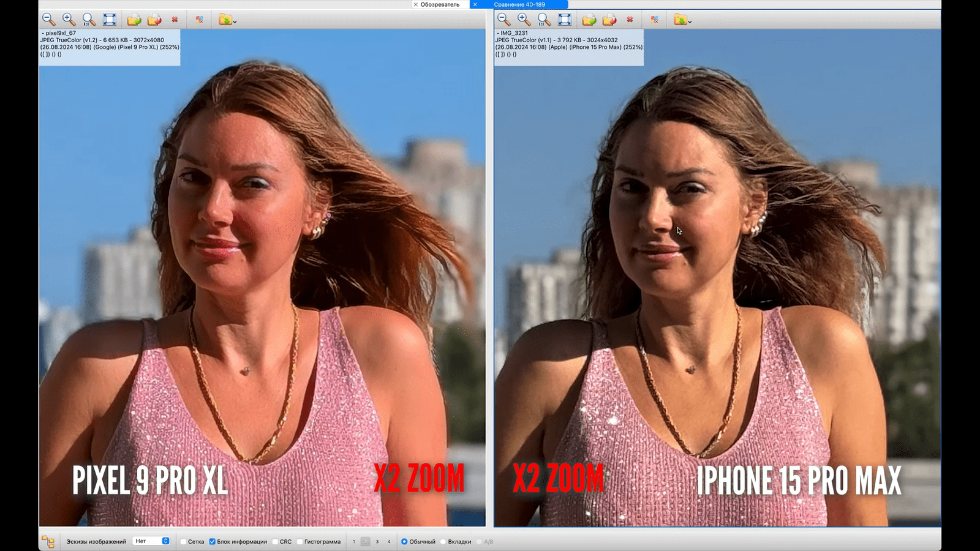The image size is (980, 551).
Task: Click the '(iPhone 15 Pro Max) (252%)' info line
Action: [x=606, y=47]
